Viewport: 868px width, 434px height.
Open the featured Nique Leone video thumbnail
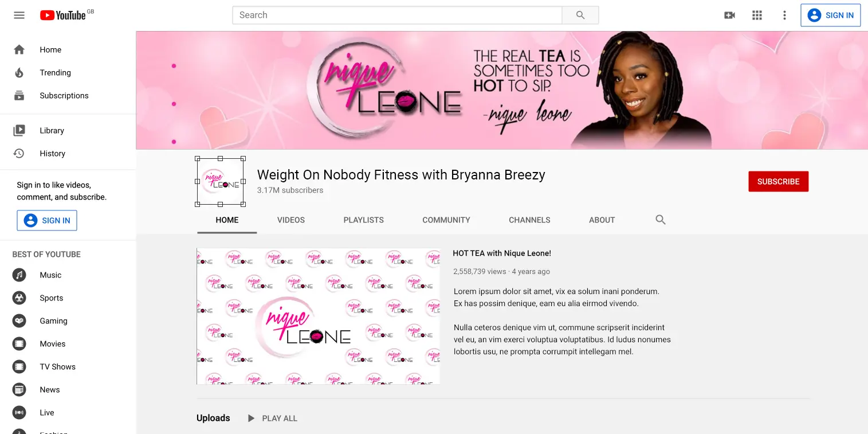(x=318, y=316)
